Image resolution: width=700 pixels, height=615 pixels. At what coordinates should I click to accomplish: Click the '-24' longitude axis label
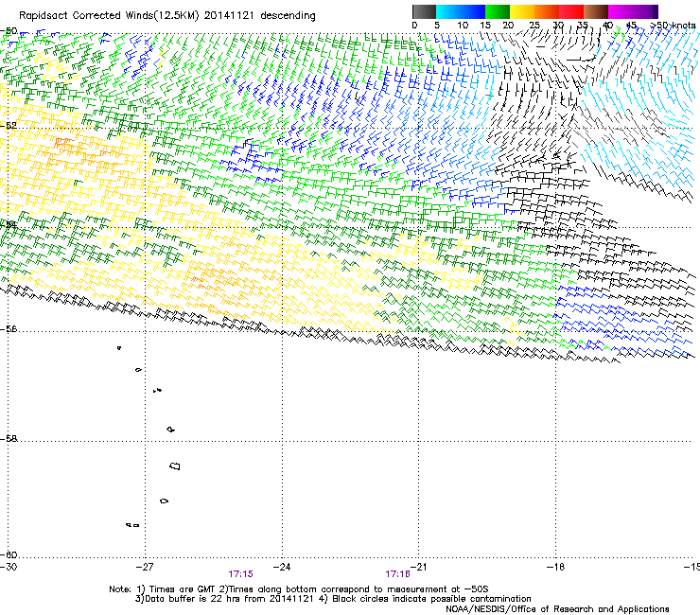282,567
